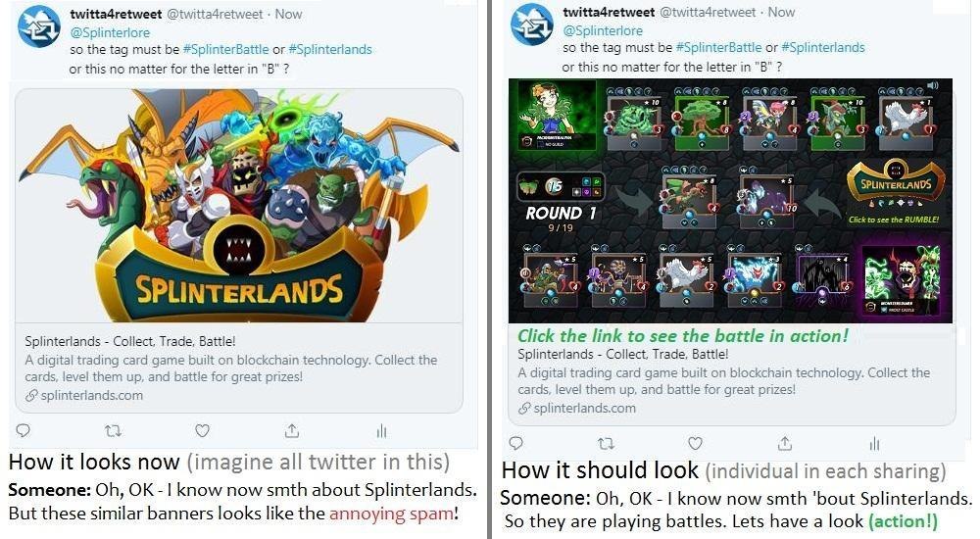Screen dimensions: 980x539
Task: Open #Splinterlands hashtag in right tweet
Action: [823, 47]
